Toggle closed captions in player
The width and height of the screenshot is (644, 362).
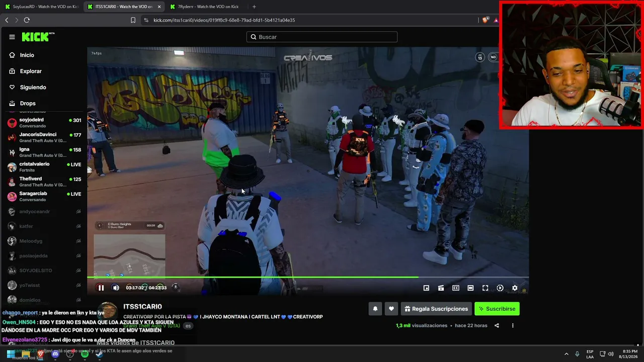coord(456,288)
